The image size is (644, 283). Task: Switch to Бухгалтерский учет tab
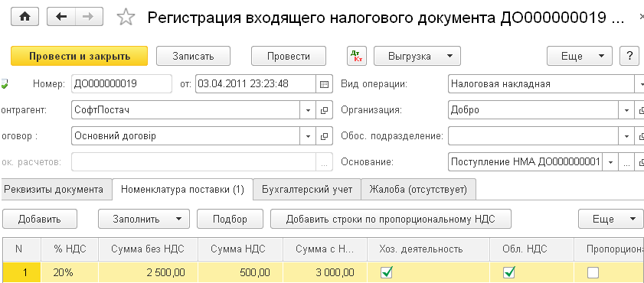click(307, 190)
